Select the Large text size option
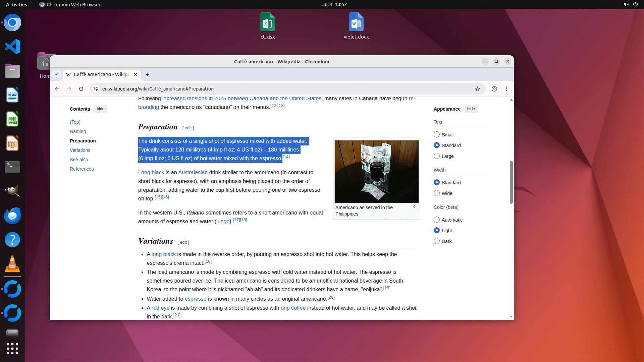Image resolution: width=644 pixels, height=362 pixels. click(x=436, y=156)
